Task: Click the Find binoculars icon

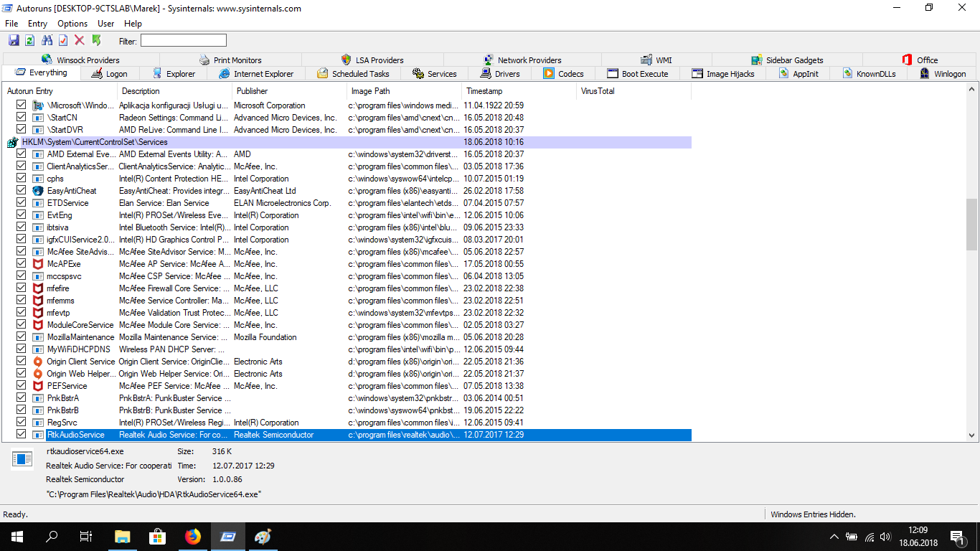Action: [x=47, y=41]
